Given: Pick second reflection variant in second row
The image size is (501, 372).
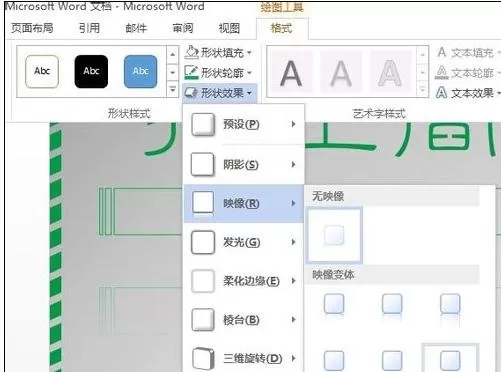Looking at the screenshot, I should 392,361.
